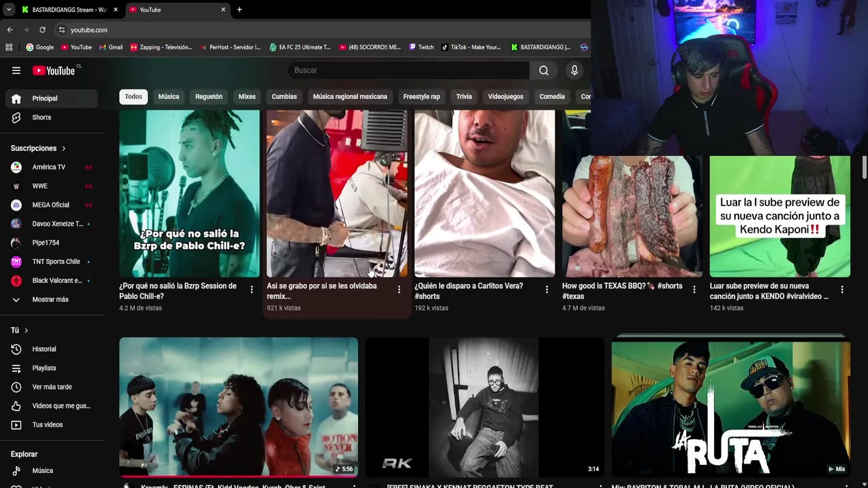The width and height of the screenshot is (868, 488).
Task: Open MEGA Oficial subscription channel
Action: [x=52, y=205]
